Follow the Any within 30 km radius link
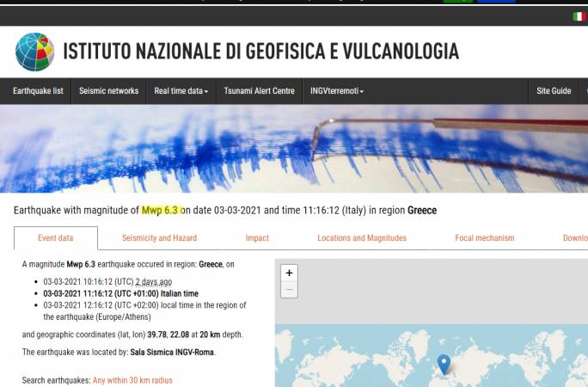Viewport: 588px width, 387px height. point(132,380)
